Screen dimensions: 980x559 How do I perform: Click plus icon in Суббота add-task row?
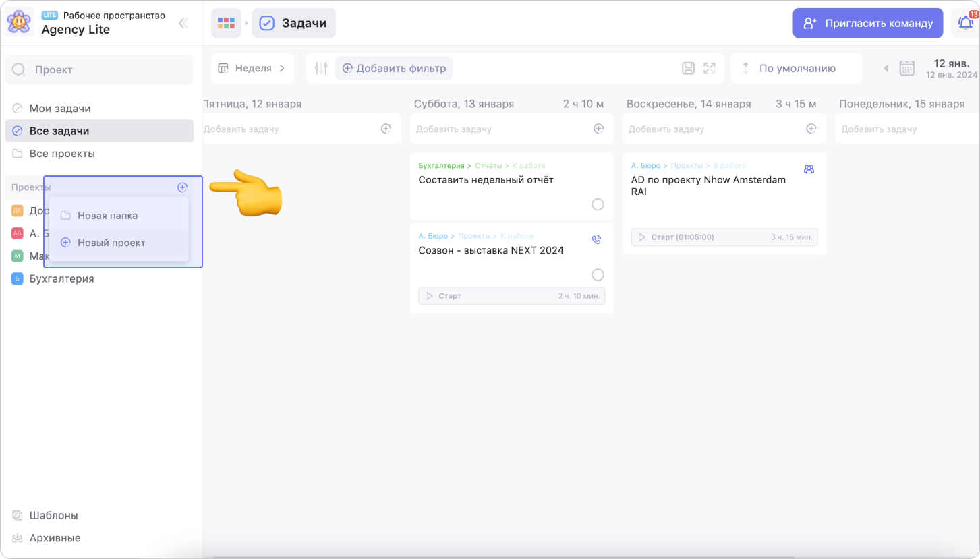[598, 129]
